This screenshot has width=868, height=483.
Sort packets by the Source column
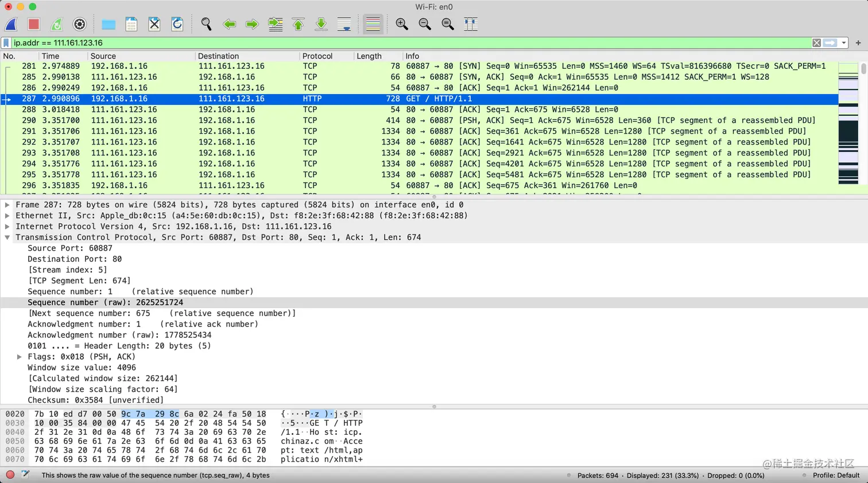pyautogui.click(x=141, y=56)
